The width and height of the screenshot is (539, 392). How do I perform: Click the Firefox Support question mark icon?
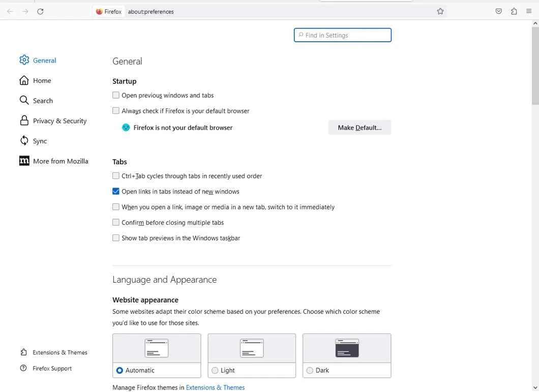(x=23, y=368)
